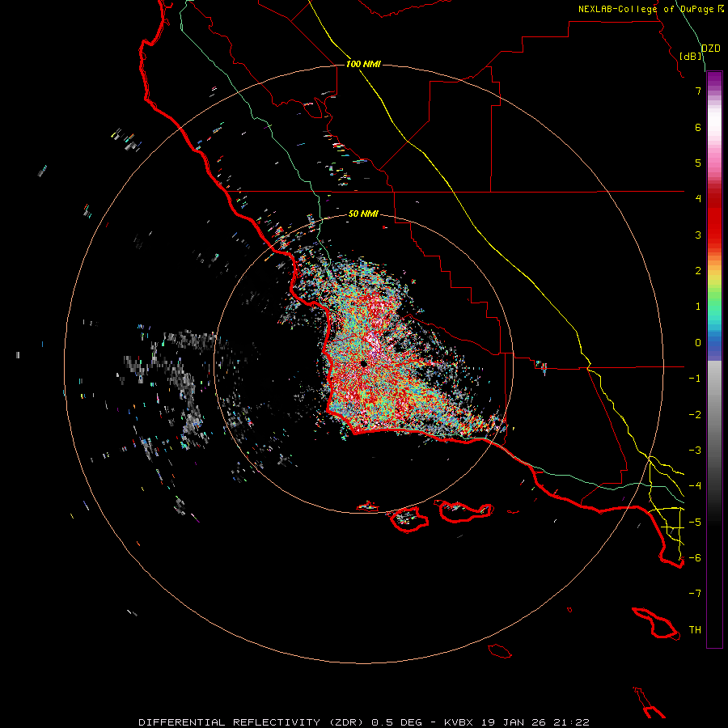Click the black radar site dot
Viewport: 728px width, 728px height.
pos(364,364)
